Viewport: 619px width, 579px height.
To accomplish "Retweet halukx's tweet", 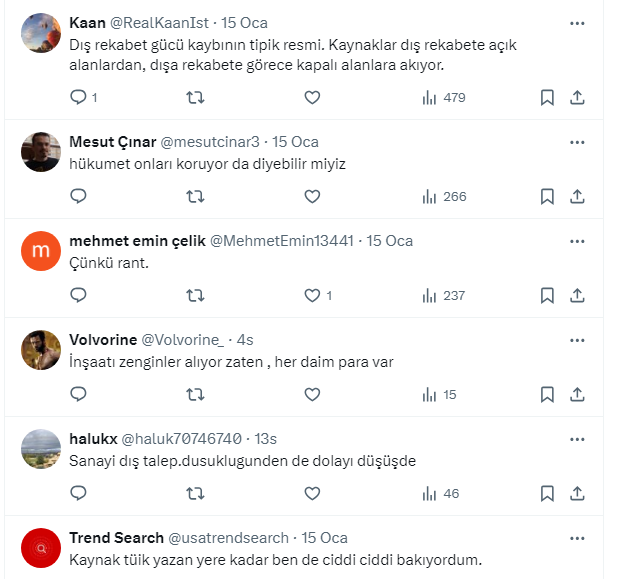I will 196,493.
